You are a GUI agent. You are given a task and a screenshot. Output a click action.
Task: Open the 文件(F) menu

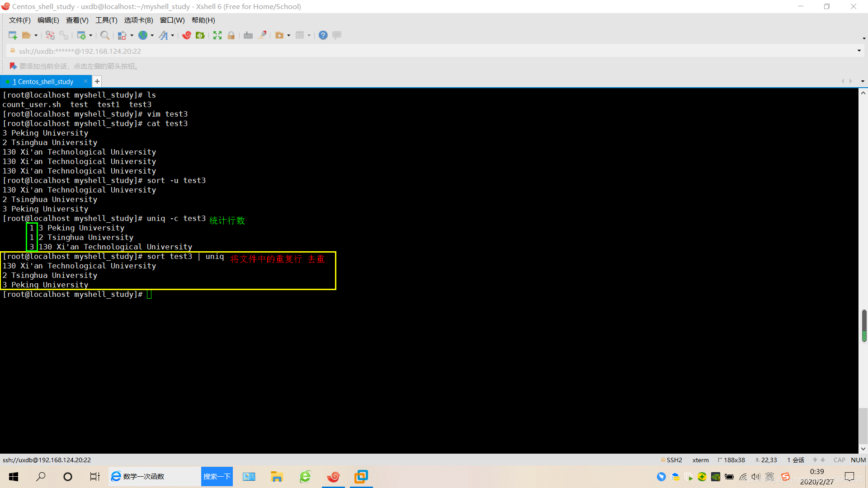coord(20,20)
